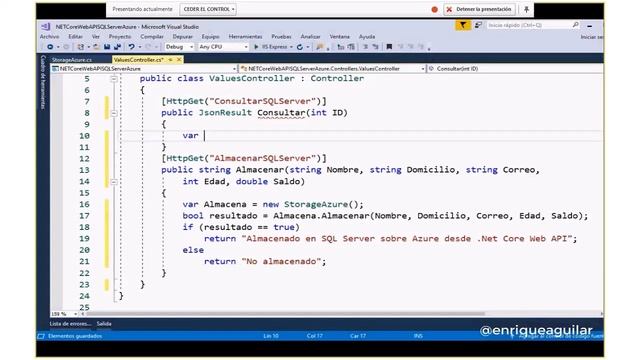Collapse the ValuesController class outline at line 5
The image size is (640, 360).
(x=114, y=79)
